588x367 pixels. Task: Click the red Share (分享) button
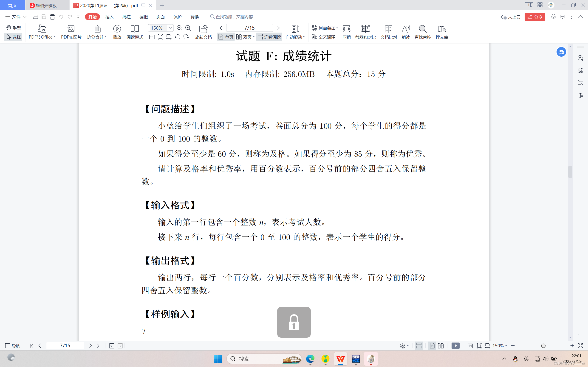pyautogui.click(x=534, y=17)
